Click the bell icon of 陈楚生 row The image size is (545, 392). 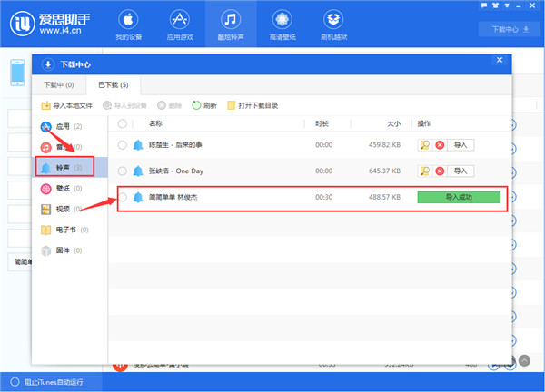coord(138,145)
